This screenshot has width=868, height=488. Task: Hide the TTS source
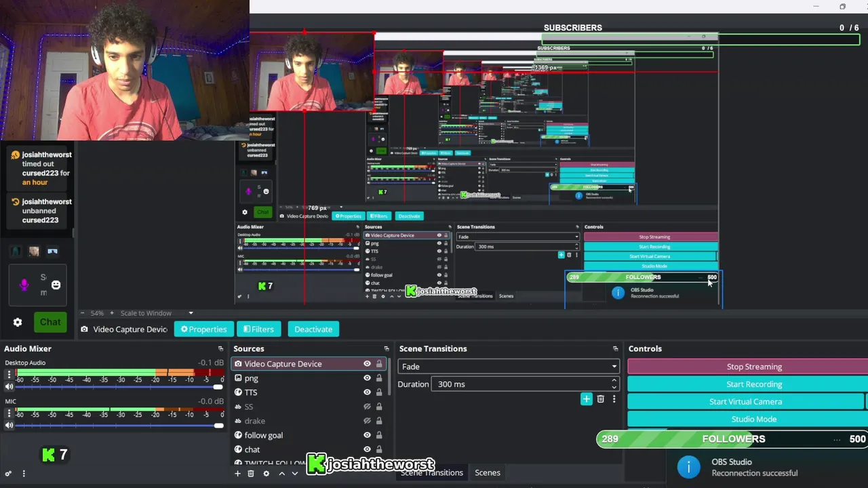[x=367, y=392]
